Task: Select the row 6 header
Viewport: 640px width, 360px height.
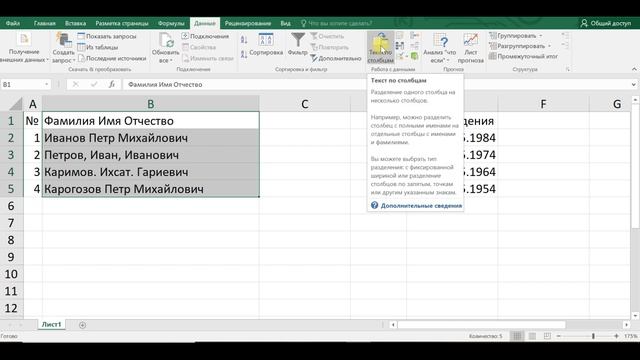Action: [11, 206]
